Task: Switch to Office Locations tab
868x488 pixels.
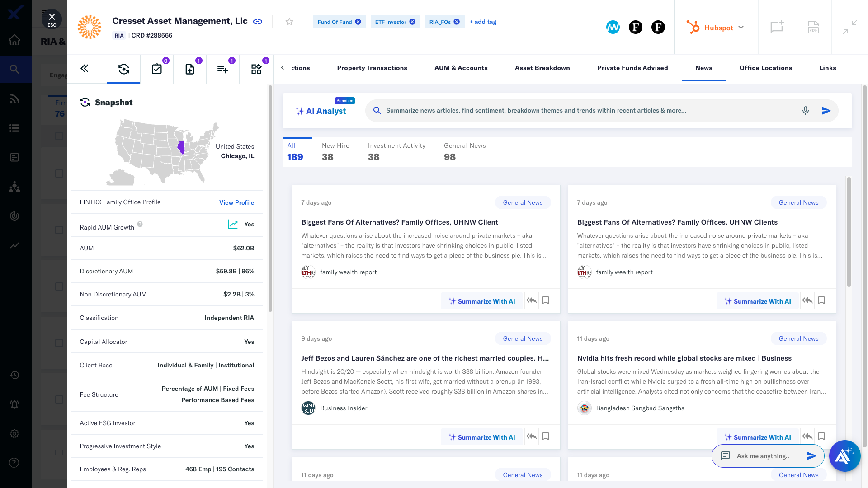Action: coord(765,68)
